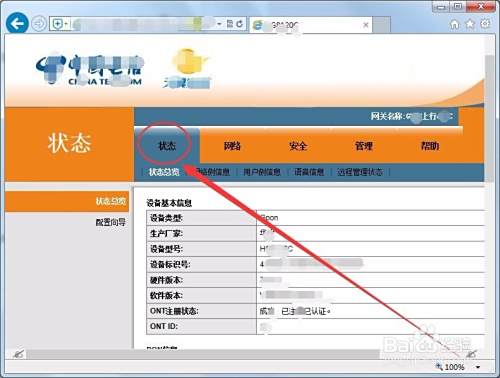500x378 pixels.
Task: Click 状态总览 in the left sidebar
Action: (x=67, y=201)
